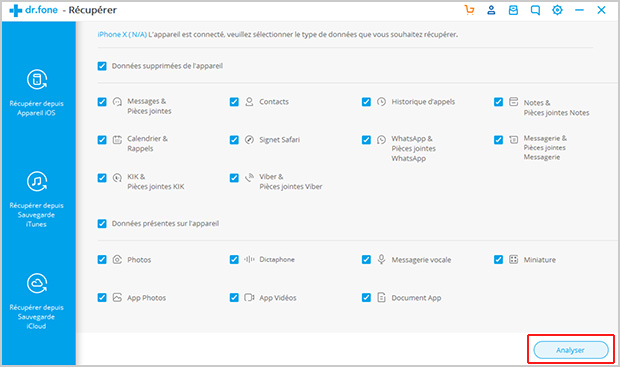Uncheck Messagerie vocale checkbox
This screenshot has height=367, width=620.
pyautogui.click(x=366, y=260)
